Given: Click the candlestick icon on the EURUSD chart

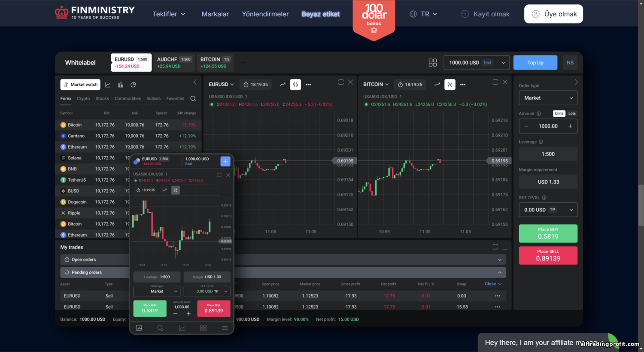Looking at the screenshot, I should coord(295,85).
